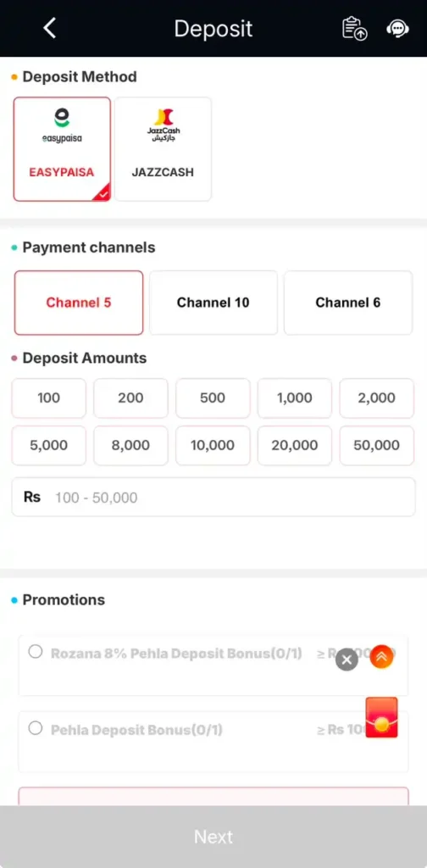Select Channel 5 payment channel

tap(79, 303)
